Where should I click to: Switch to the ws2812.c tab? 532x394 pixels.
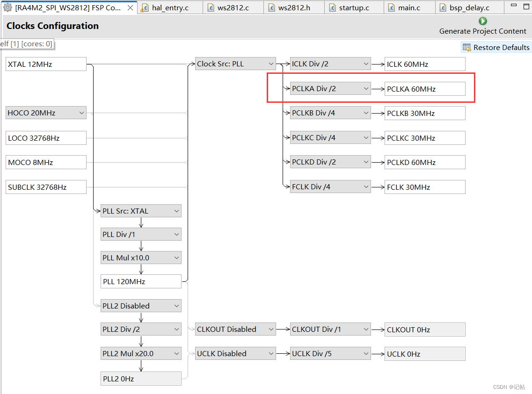point(233,8)
